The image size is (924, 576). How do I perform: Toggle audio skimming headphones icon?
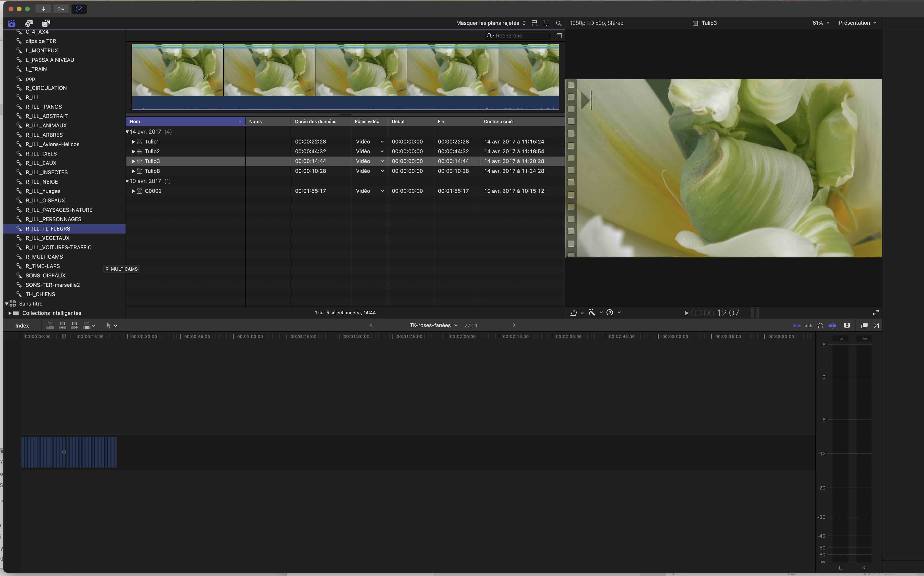coord(820,326)
